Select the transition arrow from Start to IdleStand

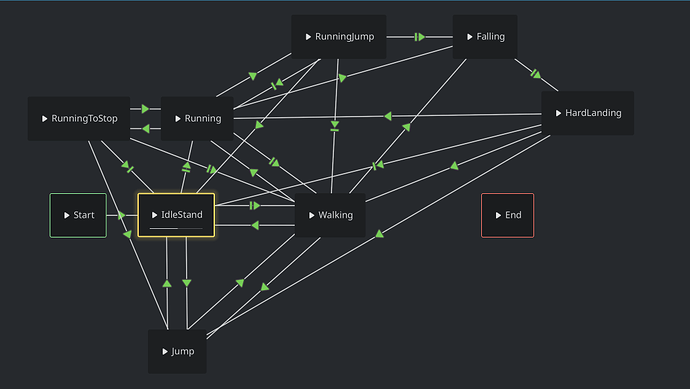(x=121, y=215)
